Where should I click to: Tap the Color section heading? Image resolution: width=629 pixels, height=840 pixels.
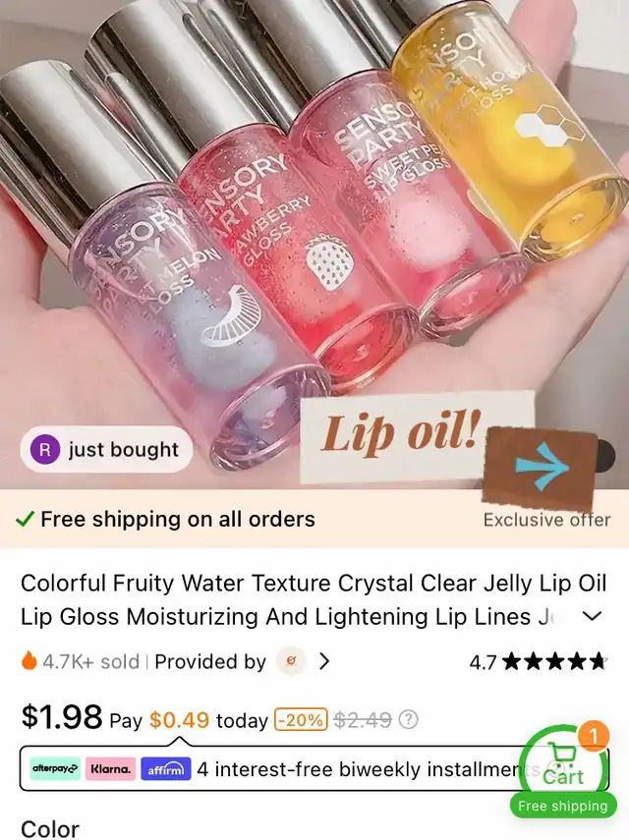50,828
